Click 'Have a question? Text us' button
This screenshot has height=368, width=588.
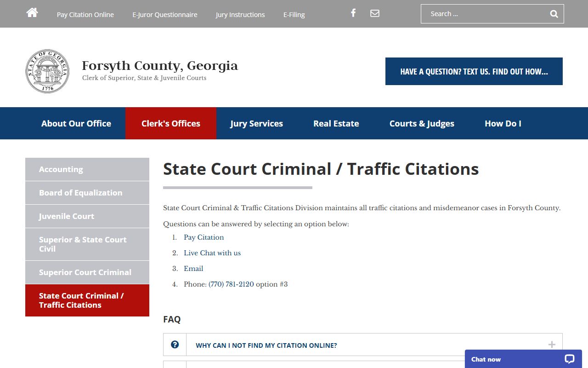474,71
